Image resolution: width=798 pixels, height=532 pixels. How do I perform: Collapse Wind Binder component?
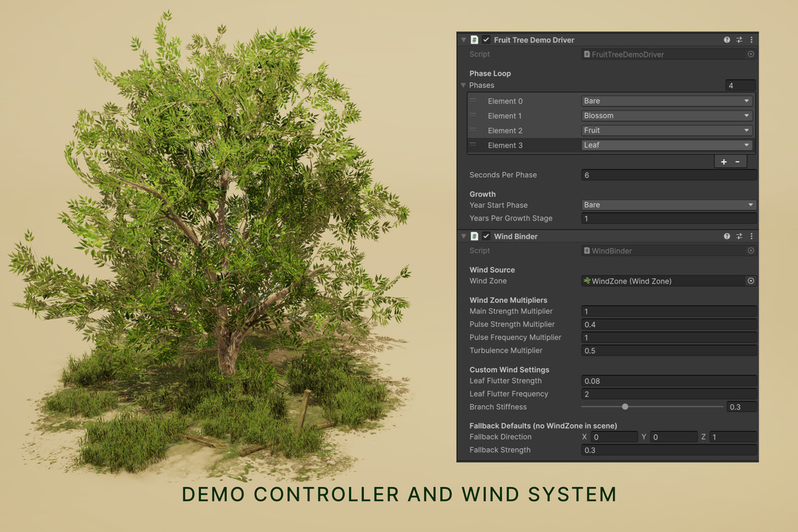coord(464,236)
